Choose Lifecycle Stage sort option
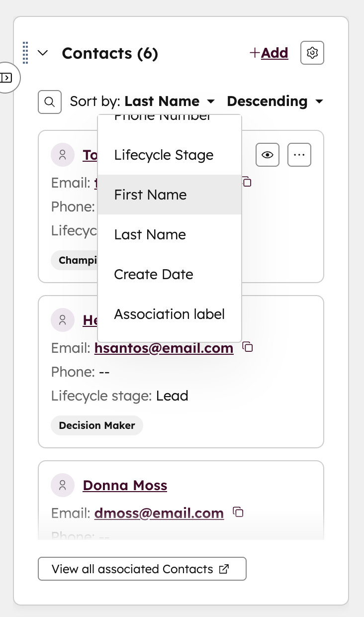Screen dimensions: 364x617 [x=164, y=155]
